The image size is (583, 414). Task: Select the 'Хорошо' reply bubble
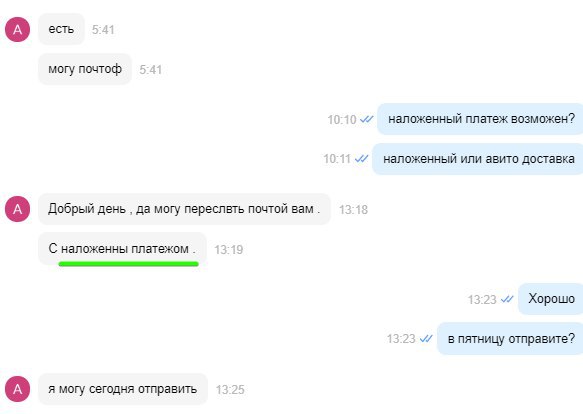[x=550, y=299]
